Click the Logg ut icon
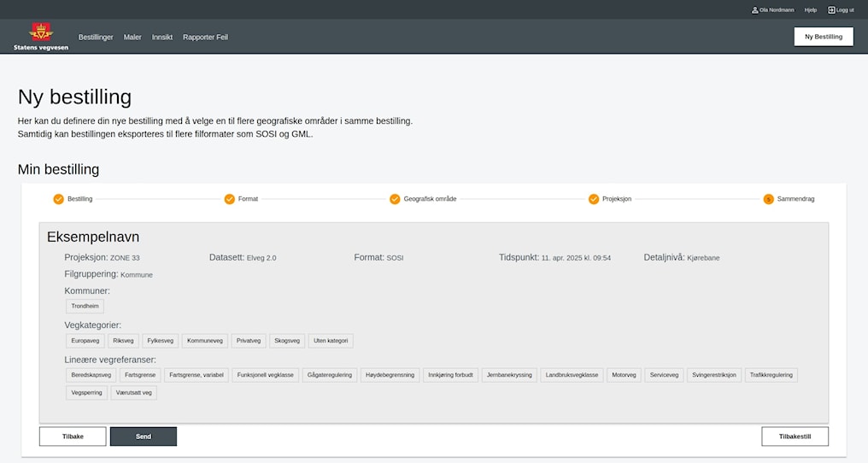868x463 pixels. [x=831, y=10]
